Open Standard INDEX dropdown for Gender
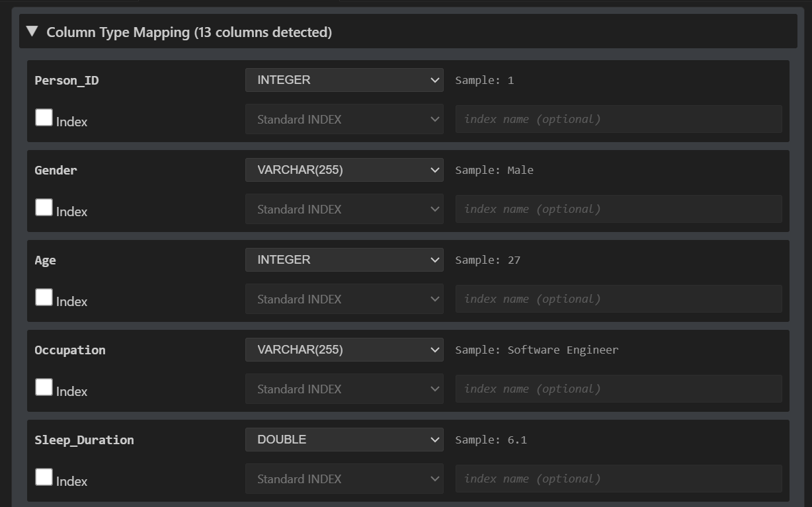The height and width of the screenshot is (507, 812). [x=344, y=210]
